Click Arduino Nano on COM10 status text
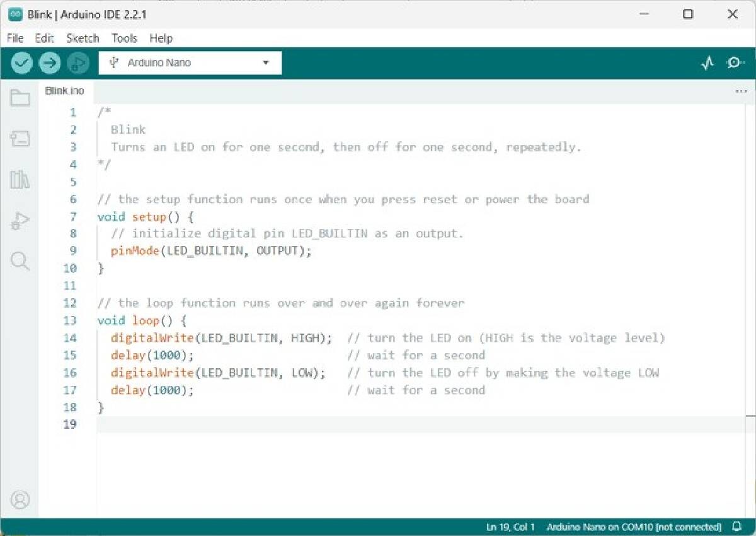Screen dimensions: 756x536 click(x=634, y=527)
